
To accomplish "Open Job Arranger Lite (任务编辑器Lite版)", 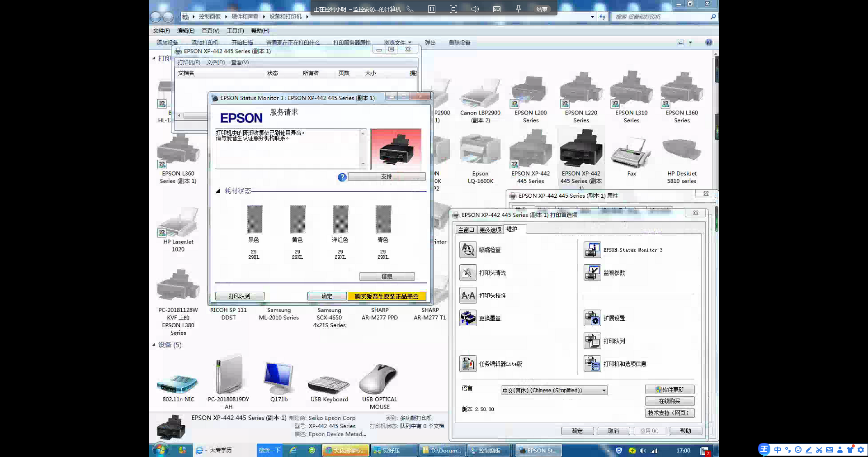I will (468, 364).
